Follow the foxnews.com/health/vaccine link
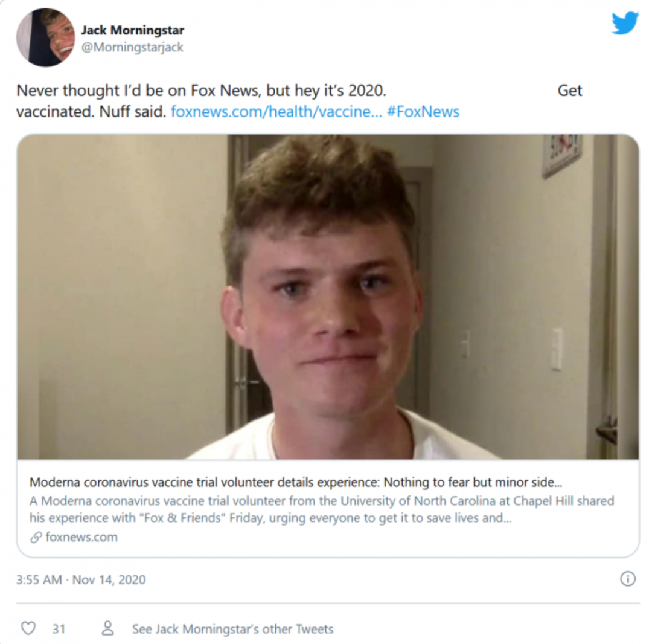This screenshot has height=644, width=652. [276, 112]
